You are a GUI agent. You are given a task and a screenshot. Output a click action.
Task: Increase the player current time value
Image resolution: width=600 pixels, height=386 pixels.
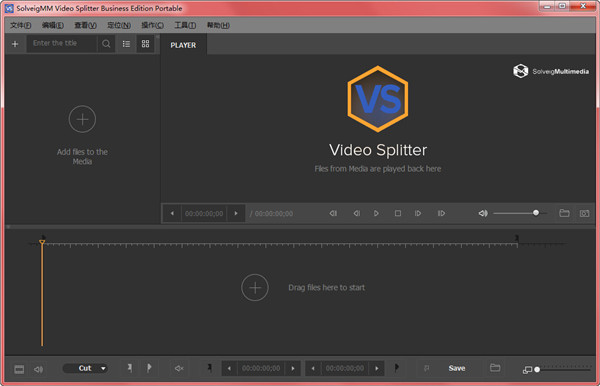pyautogui.click(x=236, y=213)
